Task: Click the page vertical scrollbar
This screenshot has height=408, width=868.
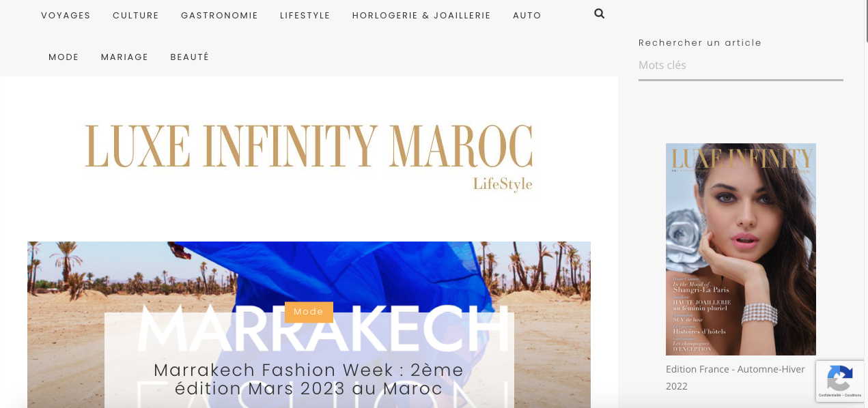Action: [x=865, y=204]
